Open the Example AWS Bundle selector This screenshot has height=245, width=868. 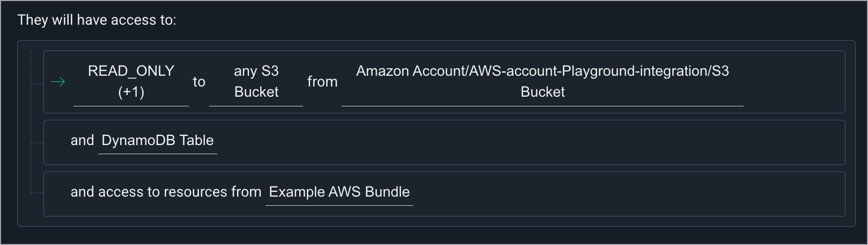click(339, 192)
